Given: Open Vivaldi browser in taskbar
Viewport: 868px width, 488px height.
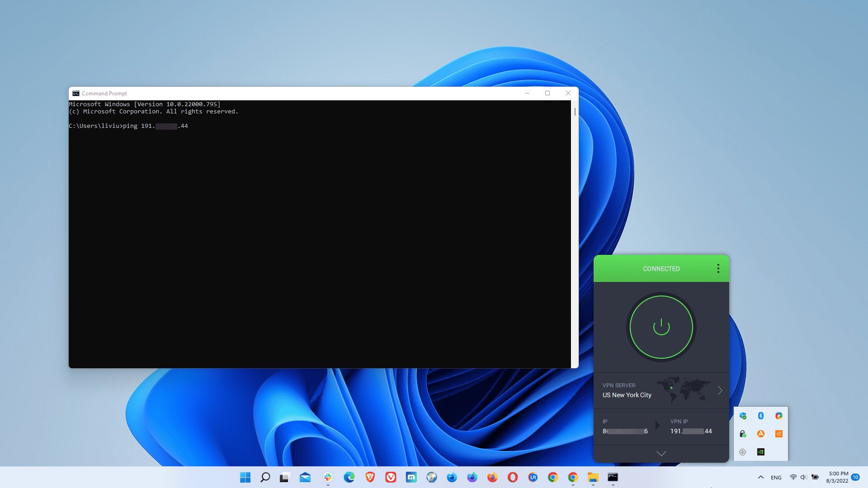Looking at the screenshot, I should 391,477.
